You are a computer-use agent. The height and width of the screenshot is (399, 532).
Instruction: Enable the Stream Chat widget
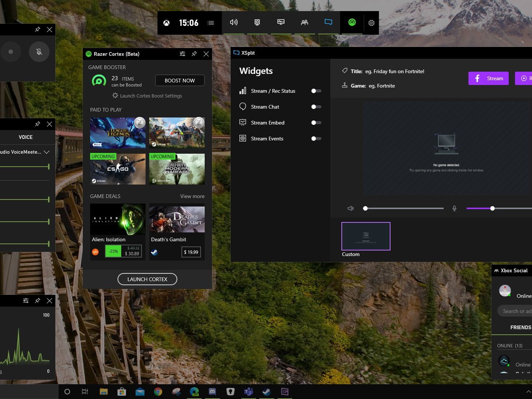pyautogui.click(x=316, y=107)
